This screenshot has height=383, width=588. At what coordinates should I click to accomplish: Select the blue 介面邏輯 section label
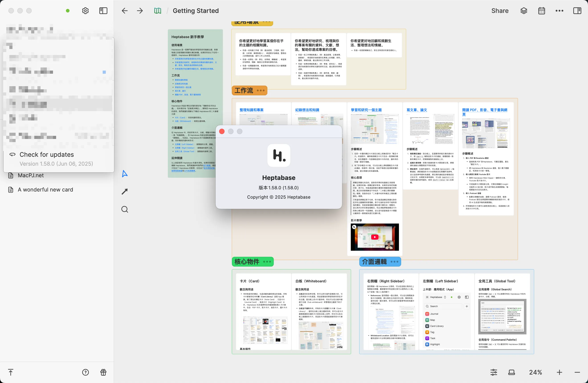click(374, 262)
